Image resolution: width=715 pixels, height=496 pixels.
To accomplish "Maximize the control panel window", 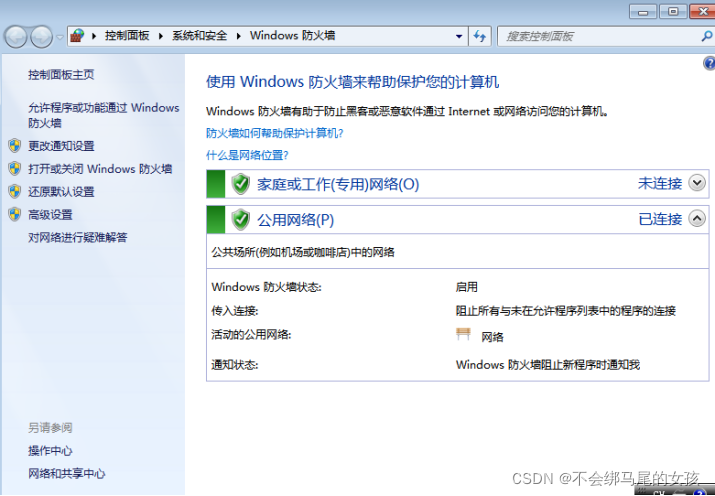I will tap(673, 12).
